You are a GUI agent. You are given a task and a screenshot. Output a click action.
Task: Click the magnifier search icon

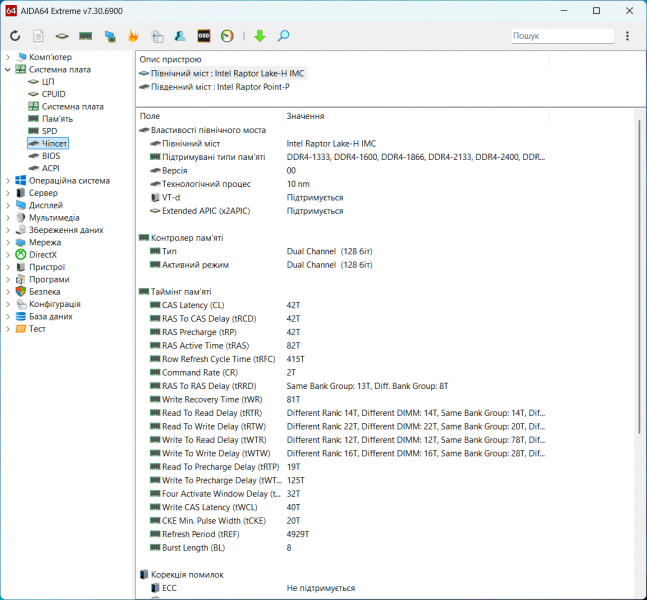point(283,36)
